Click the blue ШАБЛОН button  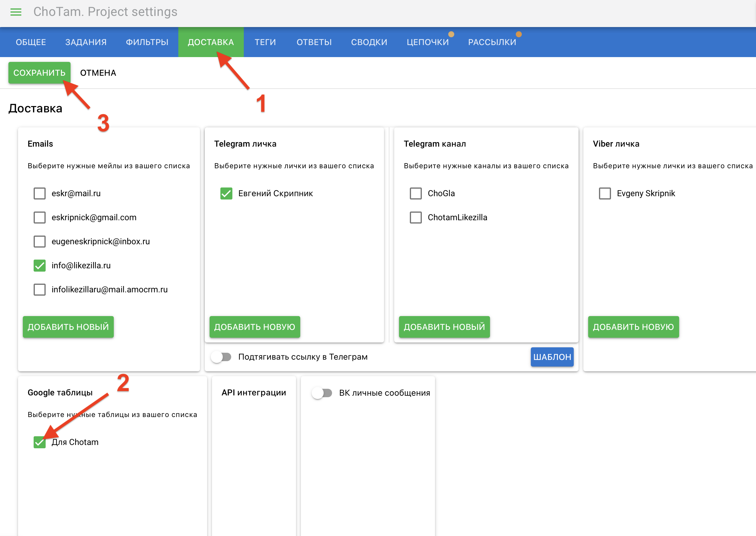(552, 357)
